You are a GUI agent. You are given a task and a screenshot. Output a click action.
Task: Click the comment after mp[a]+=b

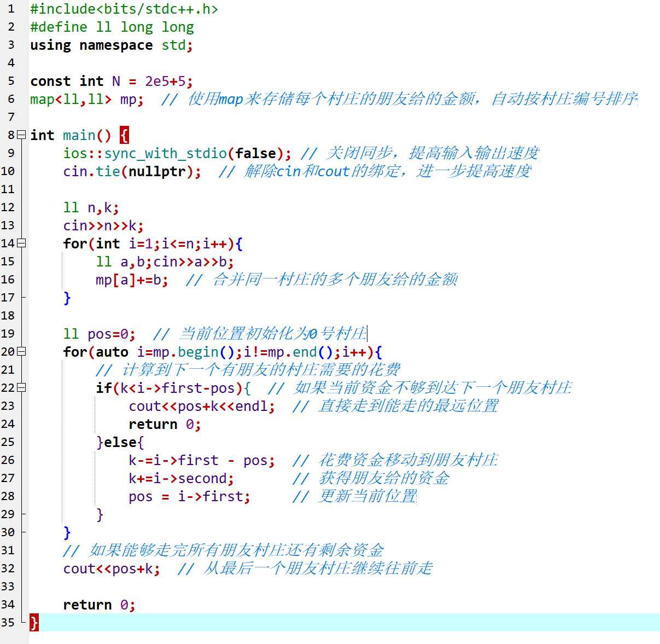322,280
